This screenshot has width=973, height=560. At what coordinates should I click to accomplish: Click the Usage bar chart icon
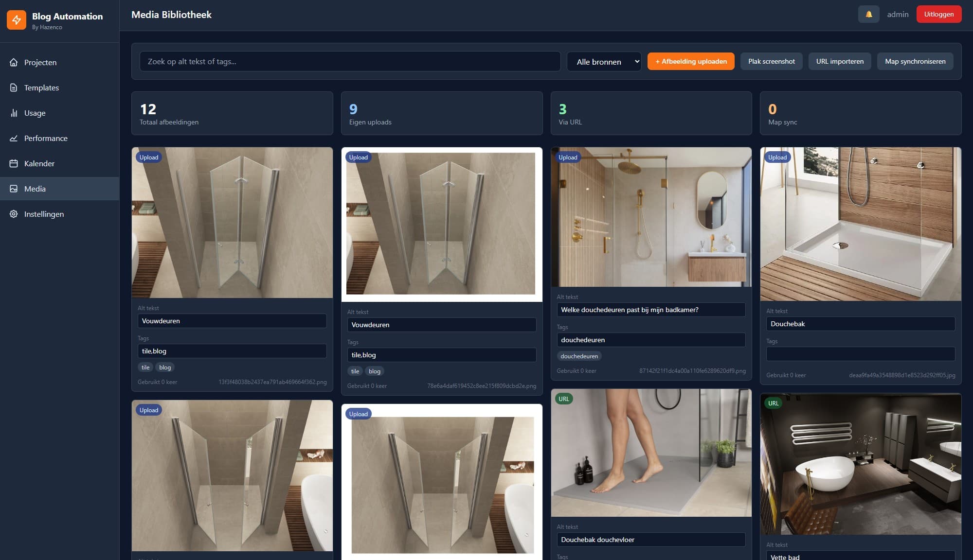pyautogui.click(x=14, y=113)
